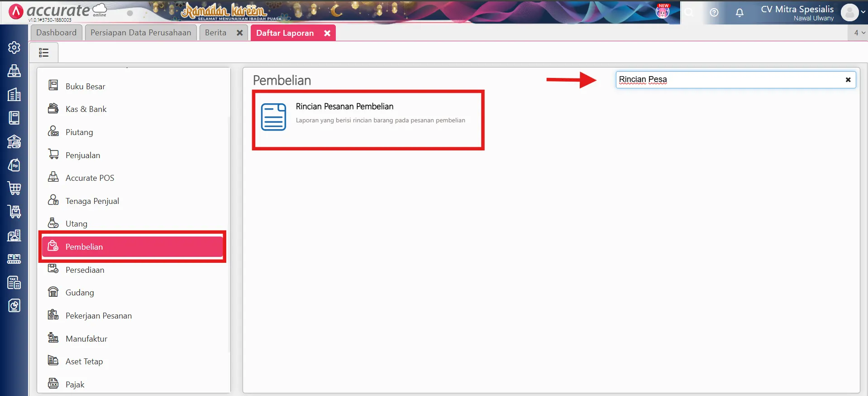Image resolution: width=868 pixels, height=396 pixels.
Task: Click the notification bell icon
Action: pos(739,13)
